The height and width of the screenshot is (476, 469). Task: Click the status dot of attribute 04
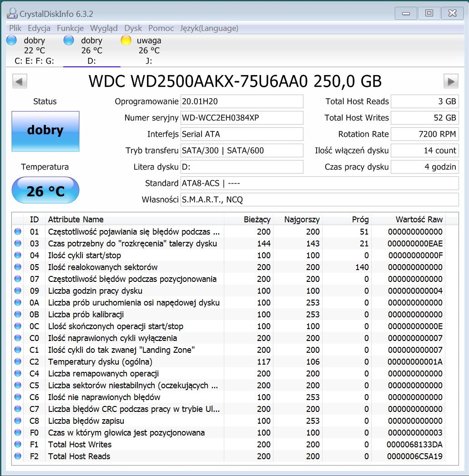(18, 256)
